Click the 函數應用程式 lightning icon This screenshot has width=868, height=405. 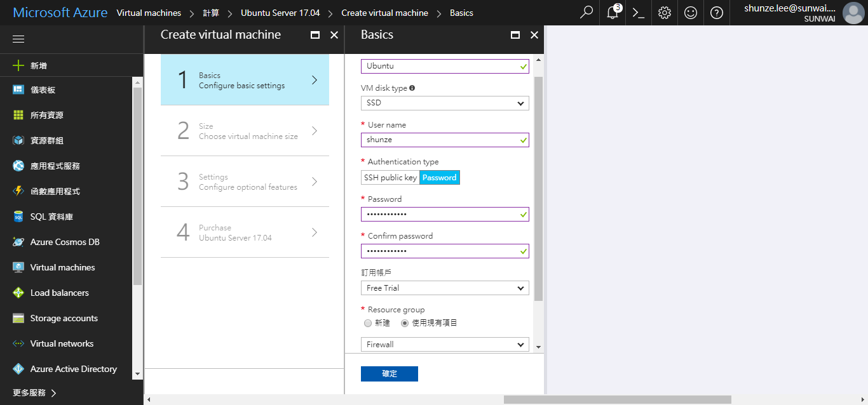point(18,191)
